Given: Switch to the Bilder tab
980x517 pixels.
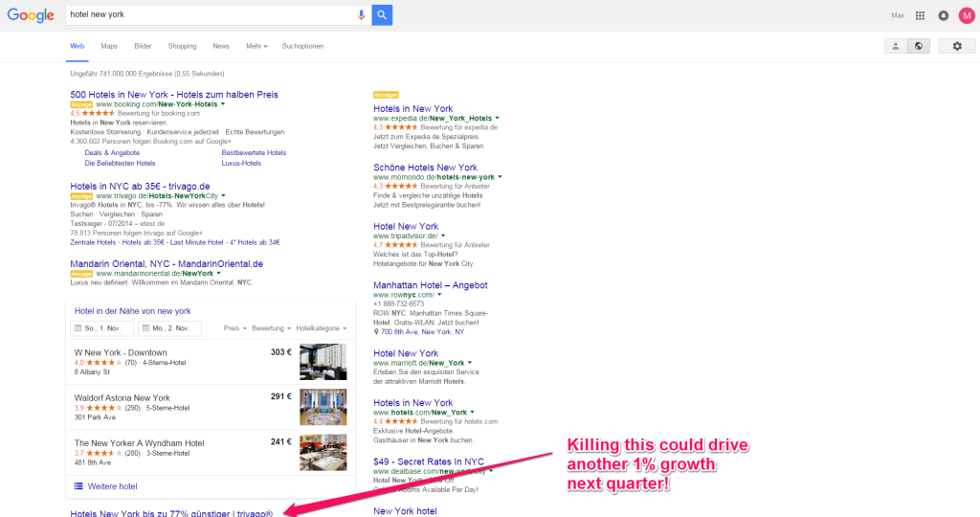Looking at the screenshot, I should 143,46.
